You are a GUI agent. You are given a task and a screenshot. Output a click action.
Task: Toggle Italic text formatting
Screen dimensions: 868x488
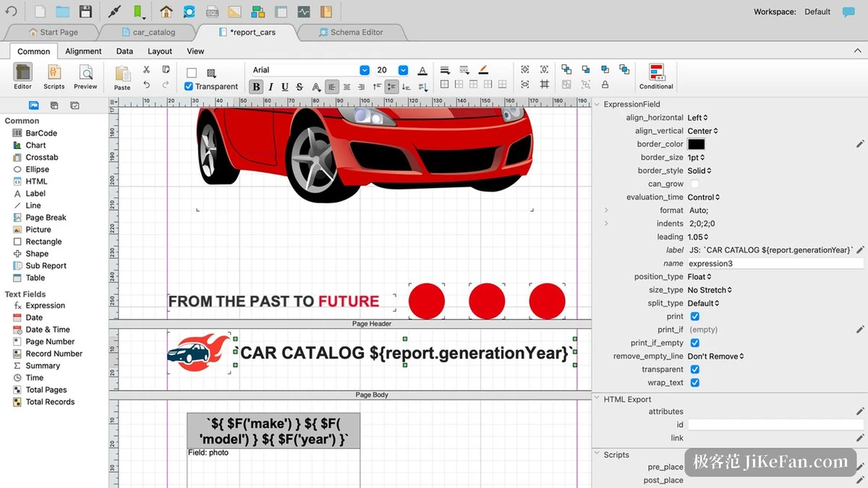(x=271, y=87)
